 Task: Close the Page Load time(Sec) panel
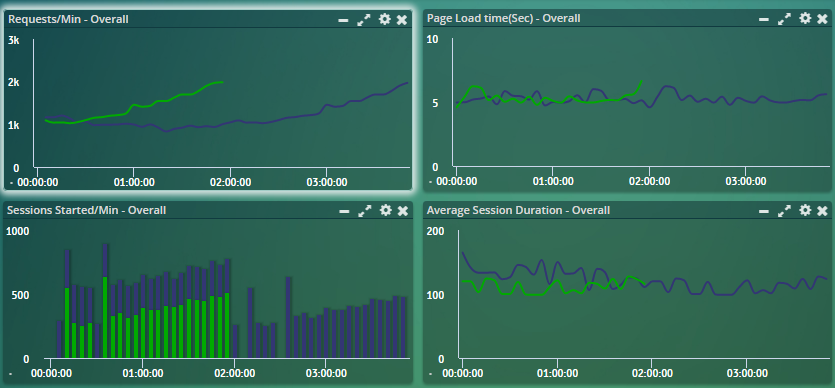click(823, 19)
